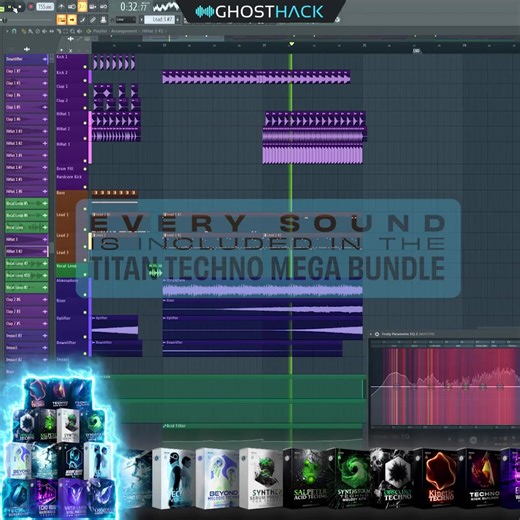The height and width of the screenshot is (520, 520).
Task: Click the toolbar icon left of the snap knob
Action: (x=104, y=20)
